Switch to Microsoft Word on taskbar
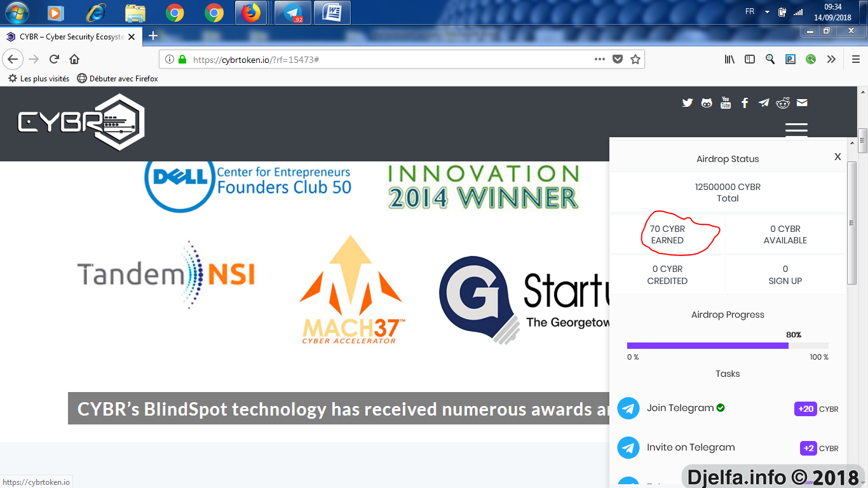Screen dimensions: 868x488 coord(332,12)
